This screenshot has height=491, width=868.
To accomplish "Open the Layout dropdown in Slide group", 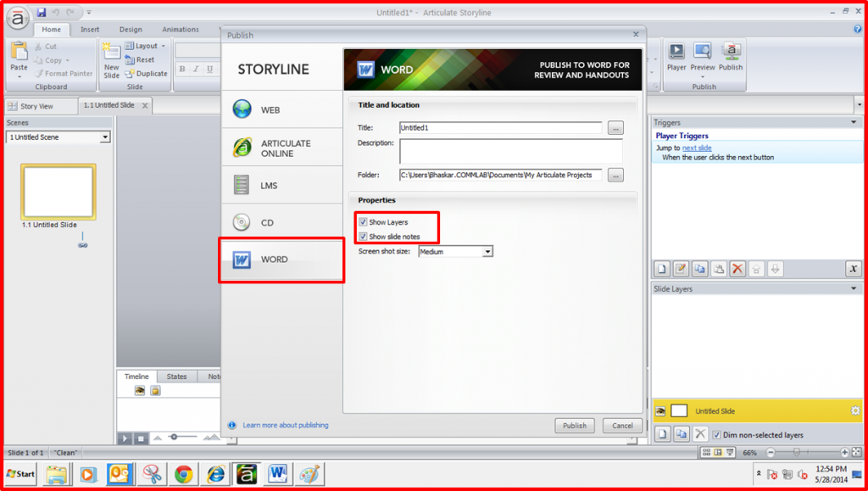I will 145,46.
